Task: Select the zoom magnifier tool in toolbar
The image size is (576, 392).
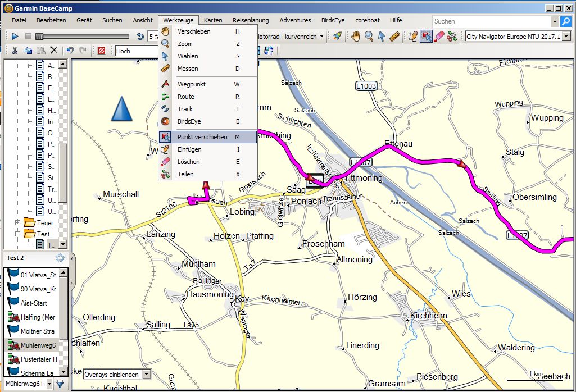Action: pyautogui.click(x=369, y=36)
